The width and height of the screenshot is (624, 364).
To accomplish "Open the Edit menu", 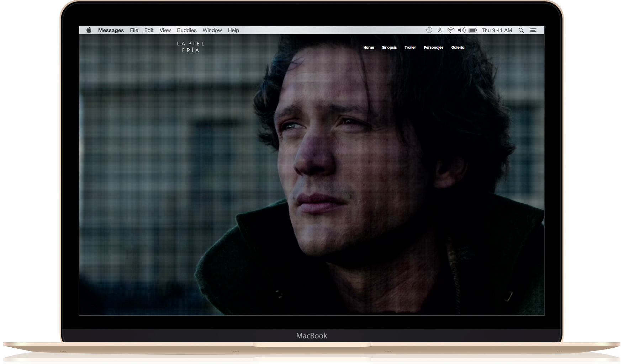I will click(149, 30).
